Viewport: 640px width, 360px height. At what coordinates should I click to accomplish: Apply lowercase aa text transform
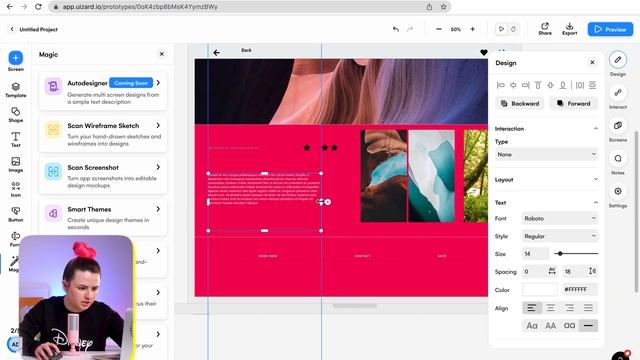(569, 326)
